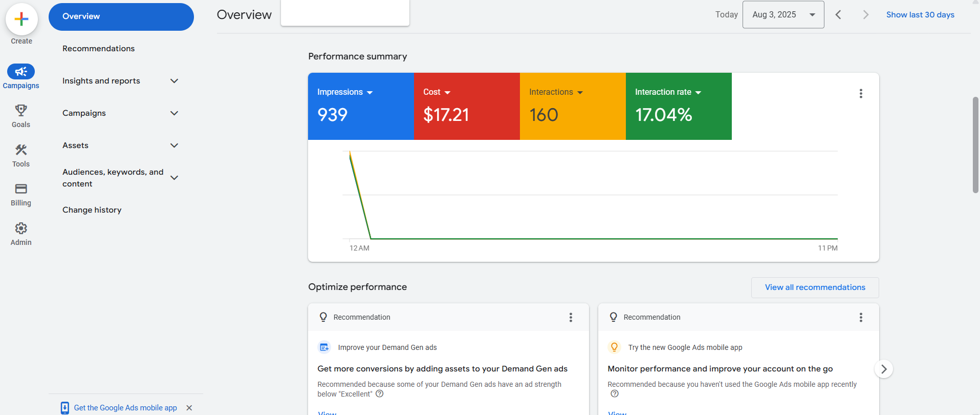Viewport: 980px width, 415px height.
Task: Show next recommendation card arrow
Action: coord(884,369)
